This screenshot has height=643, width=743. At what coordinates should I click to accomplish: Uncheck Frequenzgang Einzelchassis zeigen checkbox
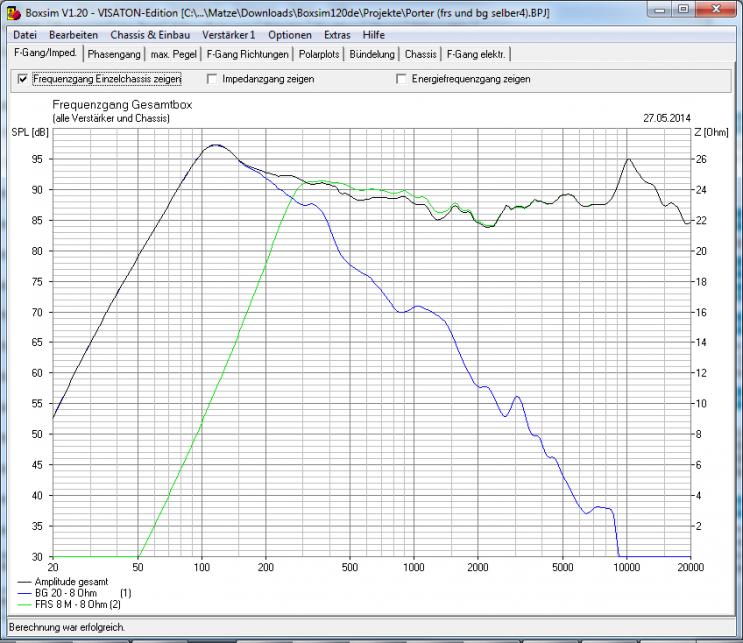(23, 78)
